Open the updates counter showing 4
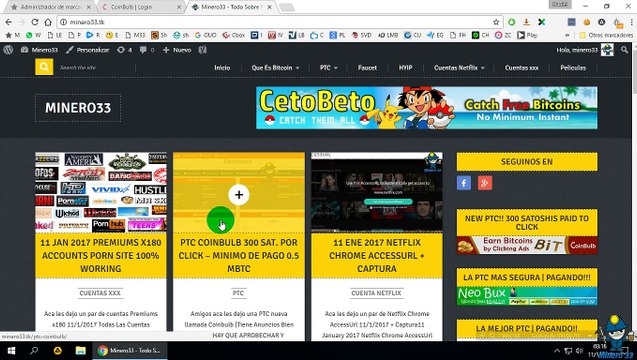 pos(124,50)
